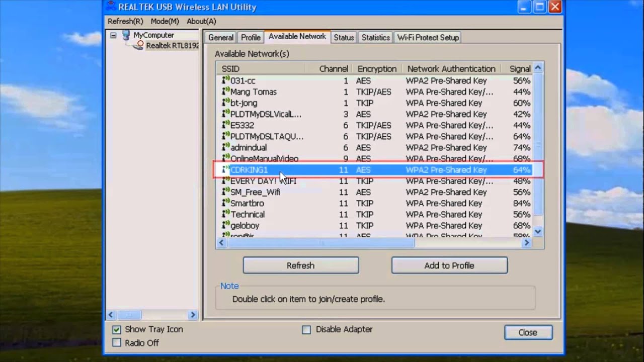This screenshot has width=644, height=362.
Task: Click signal icon next to geloboy
Action: (226, 225)
